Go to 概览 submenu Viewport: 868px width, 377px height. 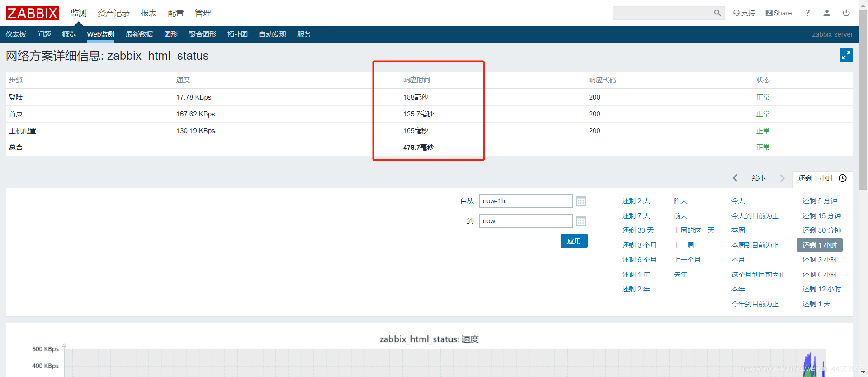tap(69, 34)
